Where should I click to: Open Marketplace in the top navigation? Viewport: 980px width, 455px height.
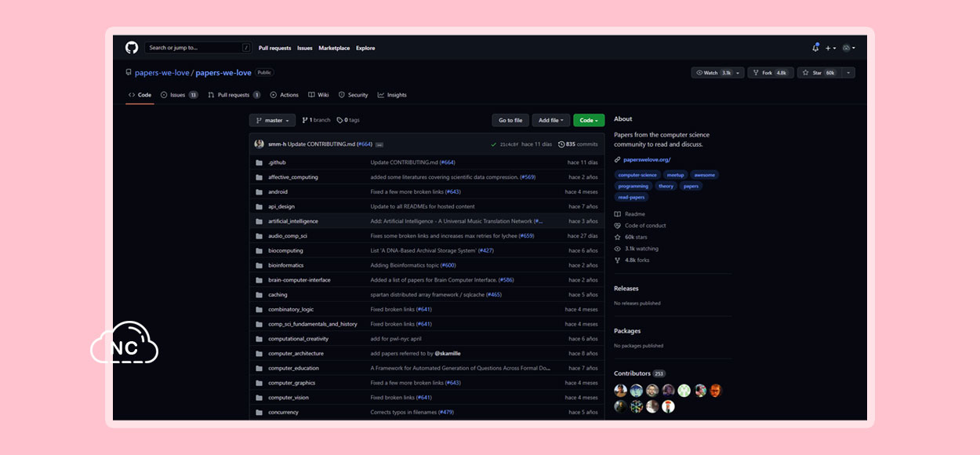pyautogui.click(x=334, y=48)
